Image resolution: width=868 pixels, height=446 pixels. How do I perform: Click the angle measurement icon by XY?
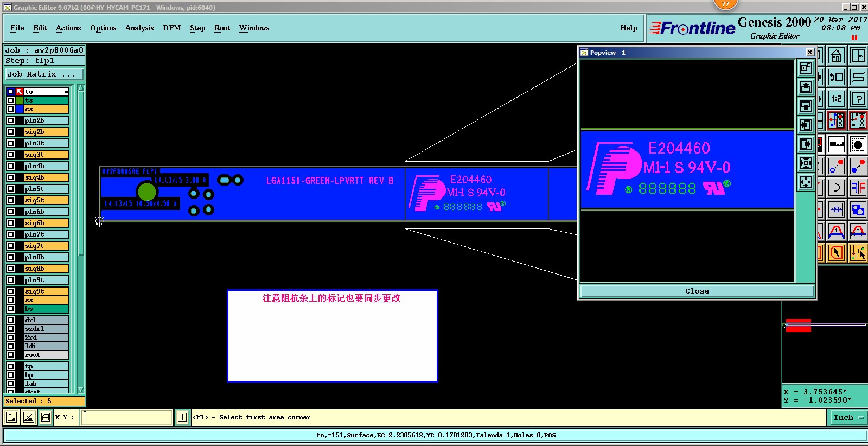[x=28, y=417]
